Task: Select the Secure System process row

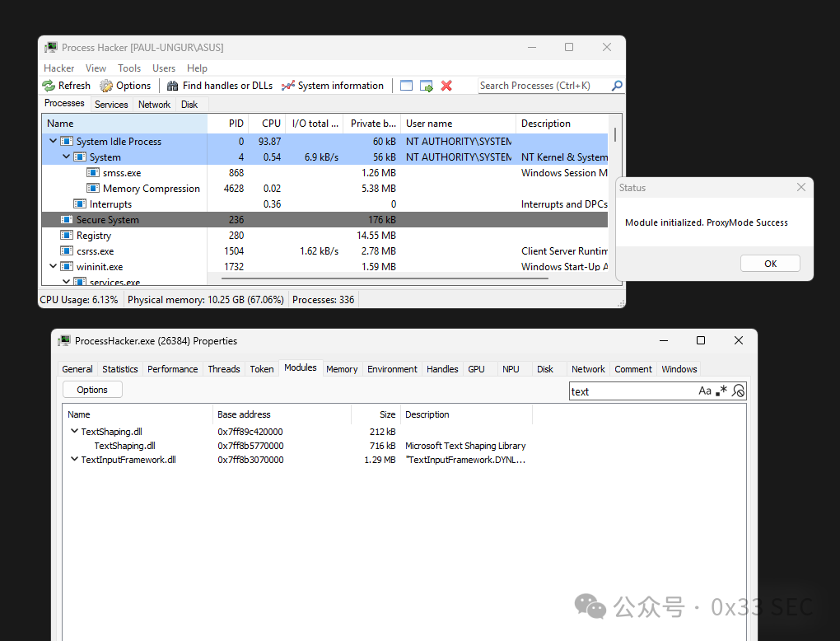Action: [324, 220]
